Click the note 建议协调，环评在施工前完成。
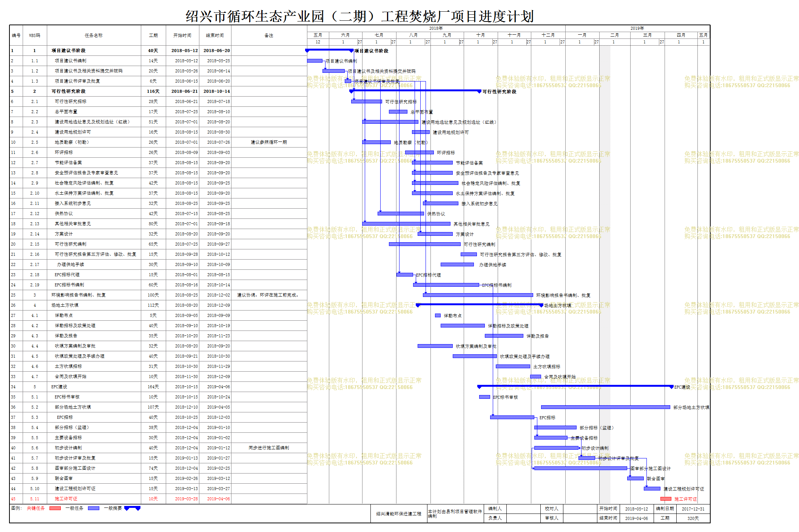The image size is (799, 532). coord(269,295)
